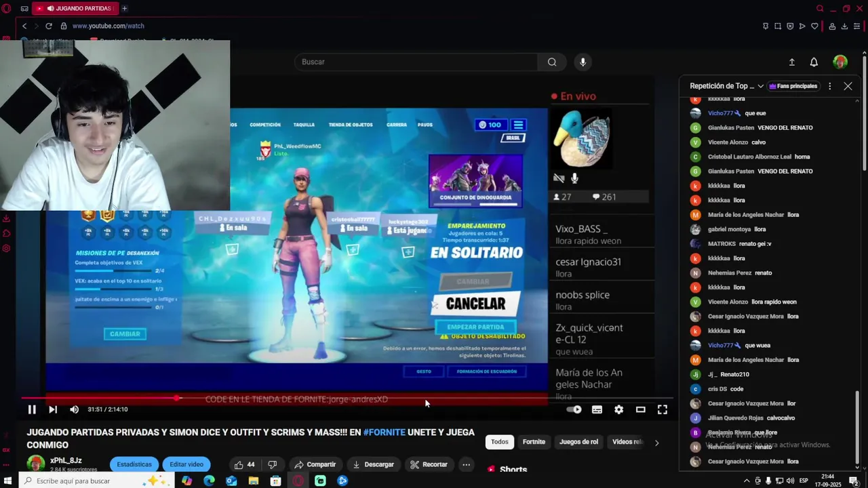This screenshot has height=488, width=868.
Task: Open more actions ellipsis under video
Action: pyautogui.click(x=466, y=464)
